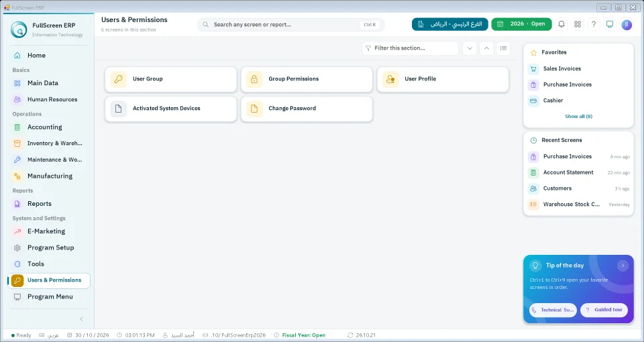Collapse all sections with up chevron

pos(486,48)
